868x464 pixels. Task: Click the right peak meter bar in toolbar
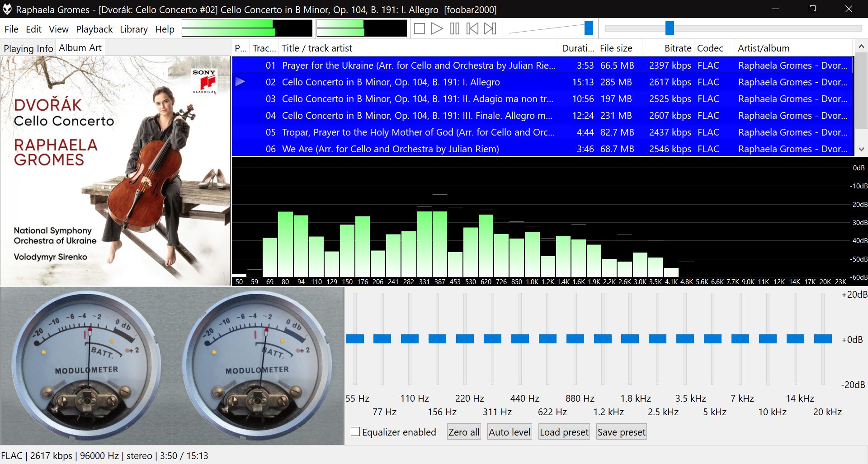(x=361, y=28)
